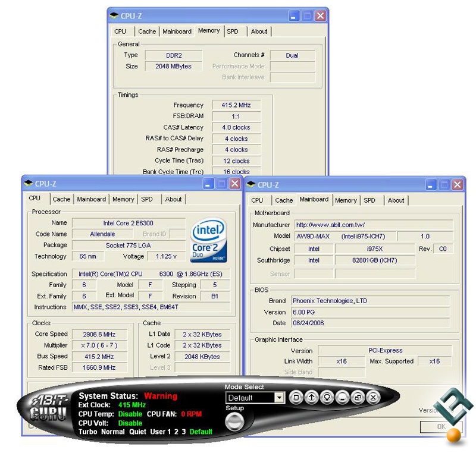Viewport: 476px width, 453px height.
Task: Open the About tab in the memory window
Action: (259, 32)
